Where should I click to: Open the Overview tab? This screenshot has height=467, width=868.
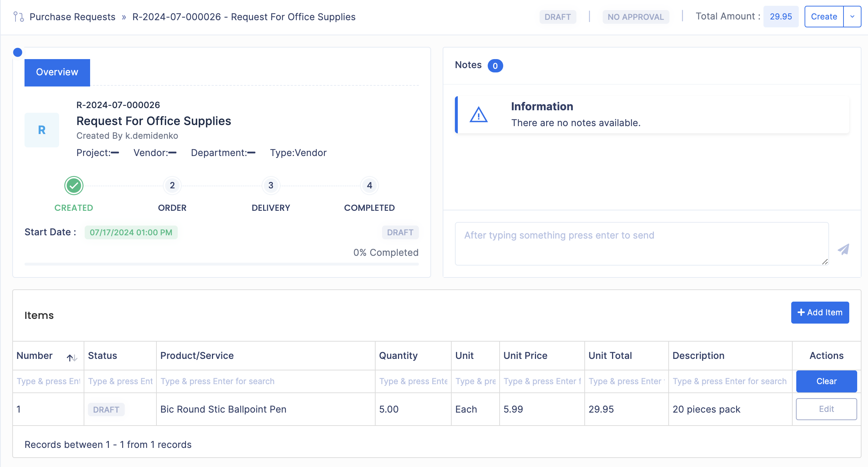pos(57,72)
